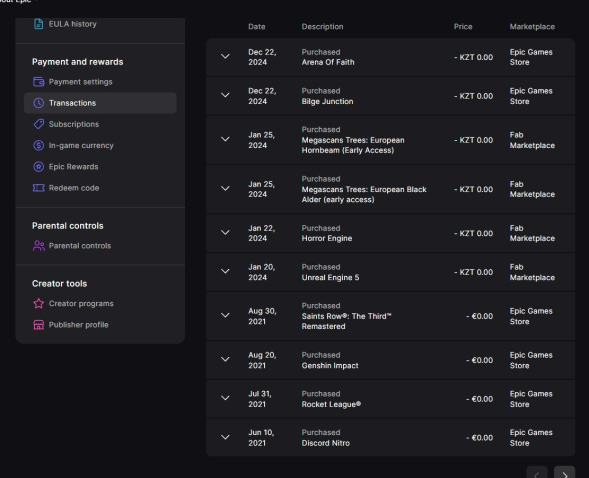Viewport: 589px width, 478px height.
Task: Click the Publisher profile storefront icon
Action: coord(38,325)
